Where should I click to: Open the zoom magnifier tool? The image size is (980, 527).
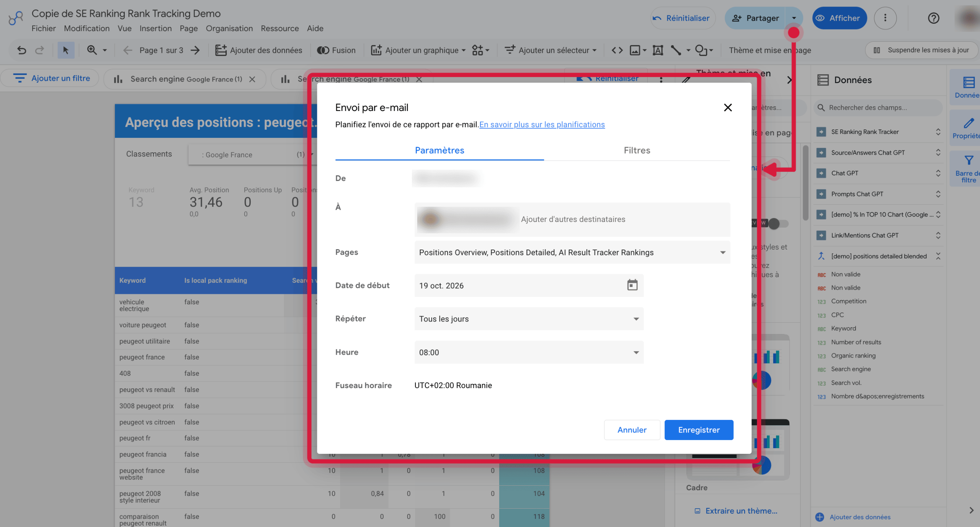[x=92, y=50]
